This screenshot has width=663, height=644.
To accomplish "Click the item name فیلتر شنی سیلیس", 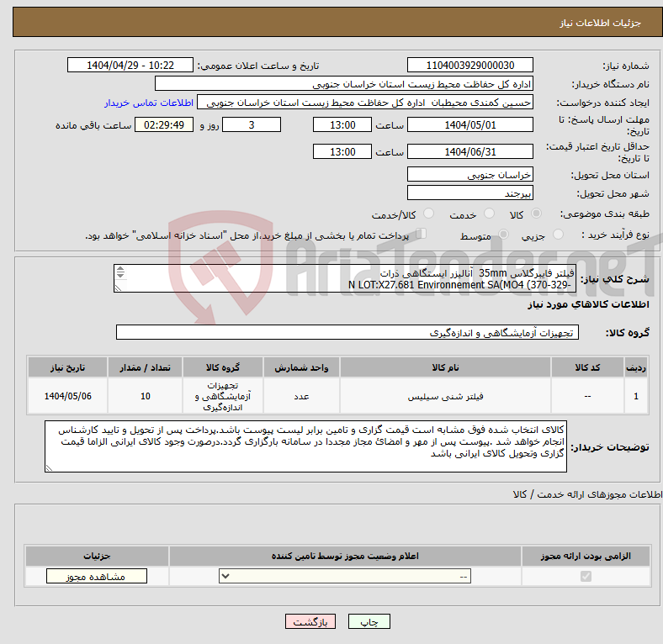I will [x=445, y=396].
